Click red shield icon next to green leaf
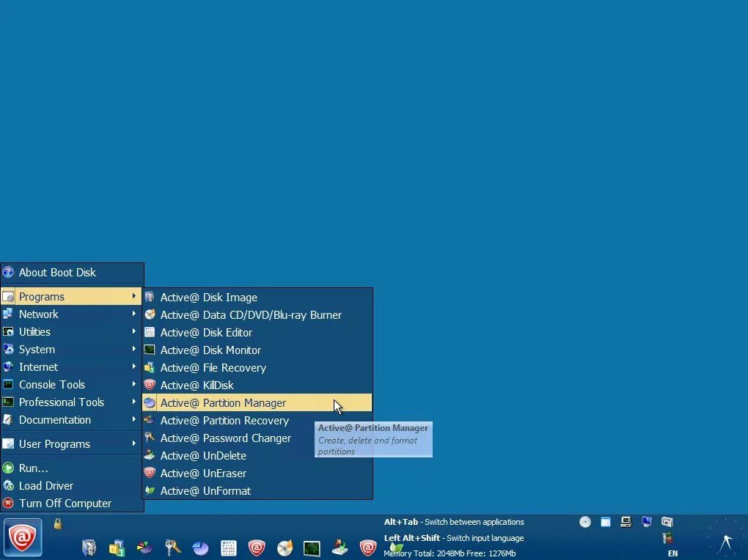The image size is (748, 560). tap(368, 548)
